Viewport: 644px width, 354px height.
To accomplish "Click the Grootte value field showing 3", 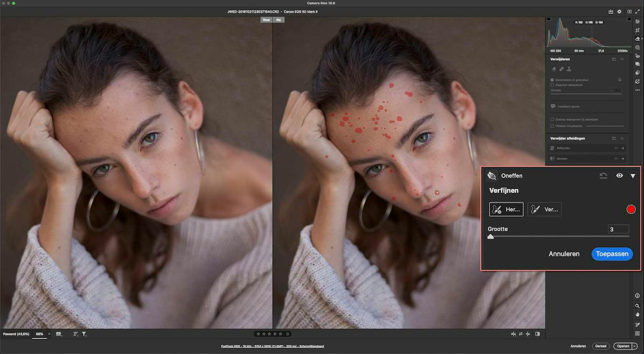I will pyautogui.click(x=619, y=229).
